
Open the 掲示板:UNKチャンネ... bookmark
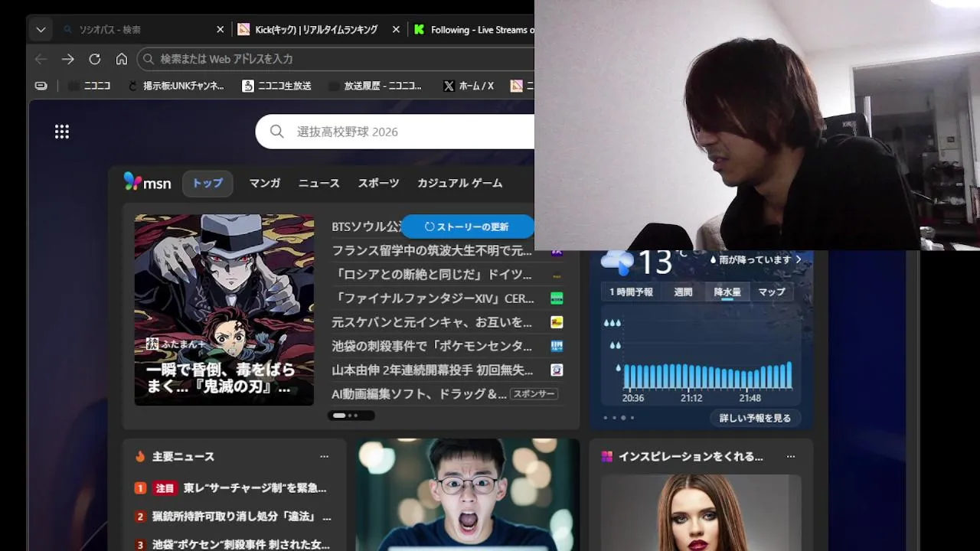[177, 86]
